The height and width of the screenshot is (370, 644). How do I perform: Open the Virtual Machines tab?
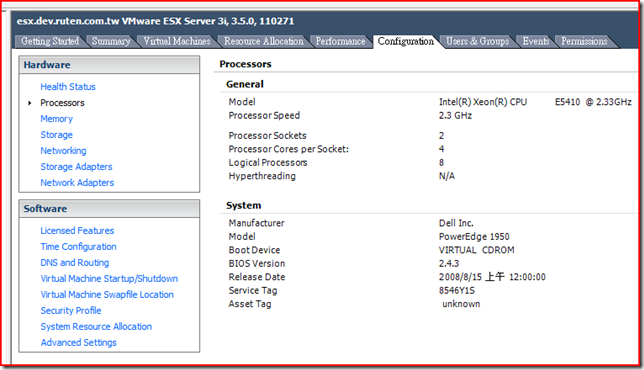pyautogui.click(x=177, y=41)
